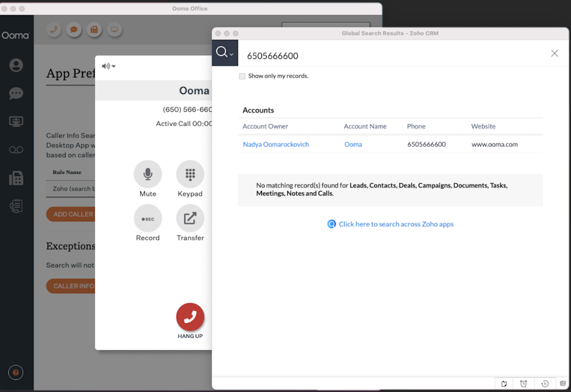Click the phone value 6505666600 in table
The width and height of the screenshot is (571, 392).
click(426, 144)
